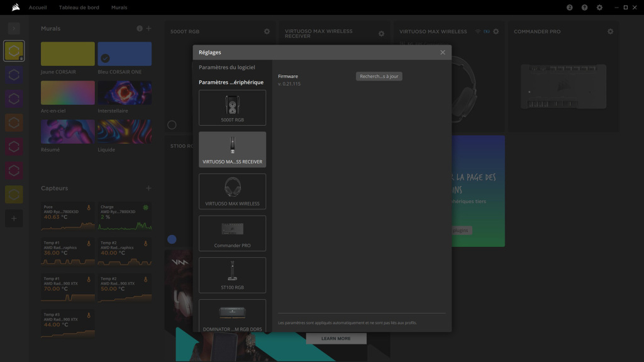Open notifications badge showing 2
The image size is (644, 362).
point(569,8)
